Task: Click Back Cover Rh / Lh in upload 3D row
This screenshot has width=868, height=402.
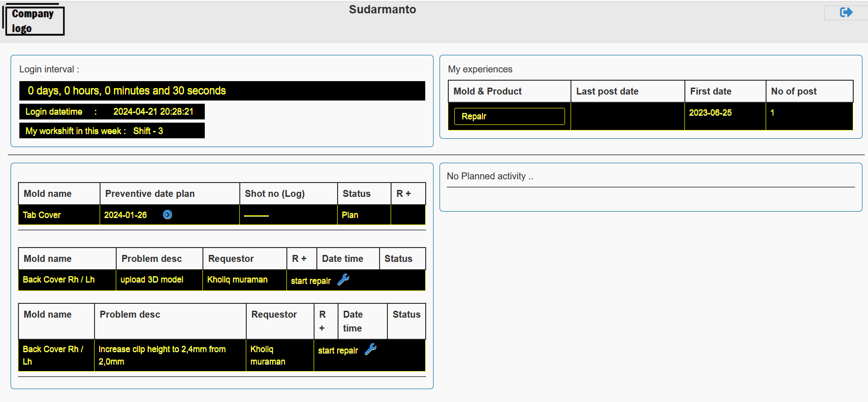Action: (59, 280)
